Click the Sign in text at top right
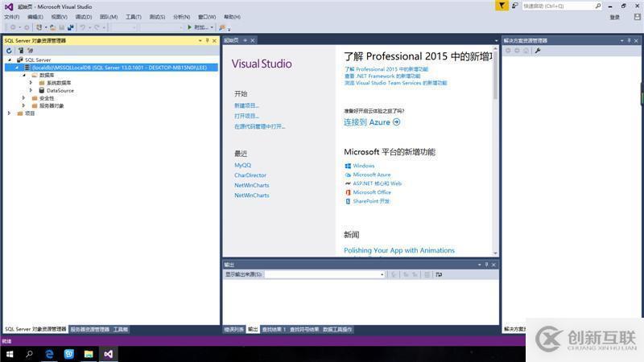The width and height of the screenshot is (644, 362). point(614,17)
